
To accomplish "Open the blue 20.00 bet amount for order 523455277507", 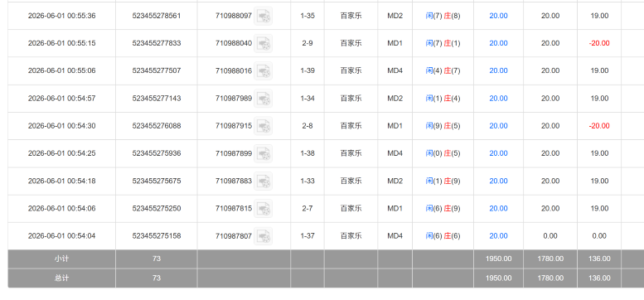I will click(498, 71).
